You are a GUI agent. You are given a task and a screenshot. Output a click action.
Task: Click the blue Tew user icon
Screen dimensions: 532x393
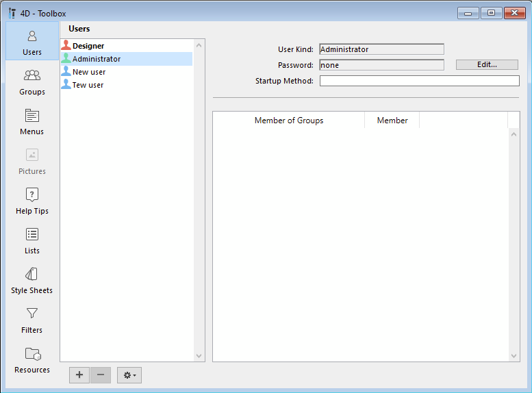click(x=66, y=84)
